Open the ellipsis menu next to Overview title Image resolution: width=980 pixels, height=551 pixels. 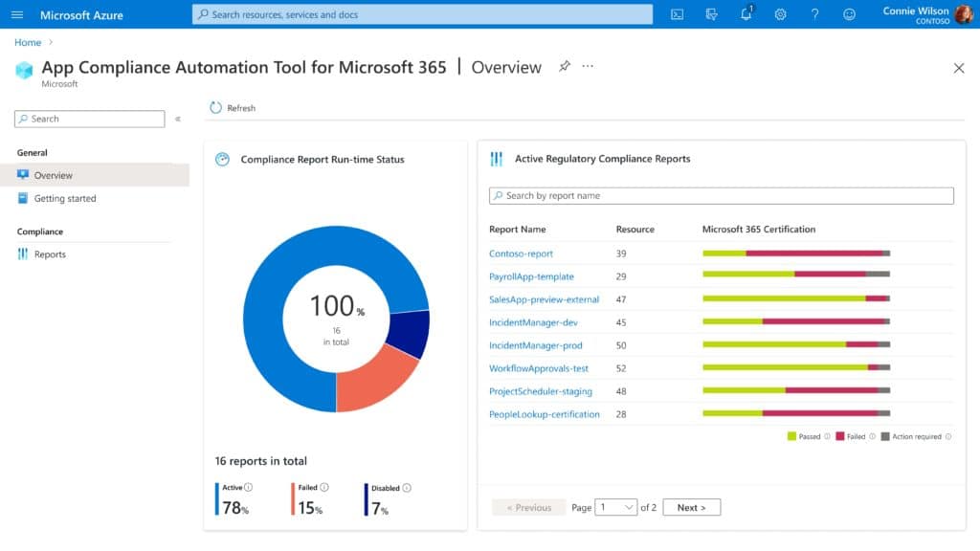588,67
